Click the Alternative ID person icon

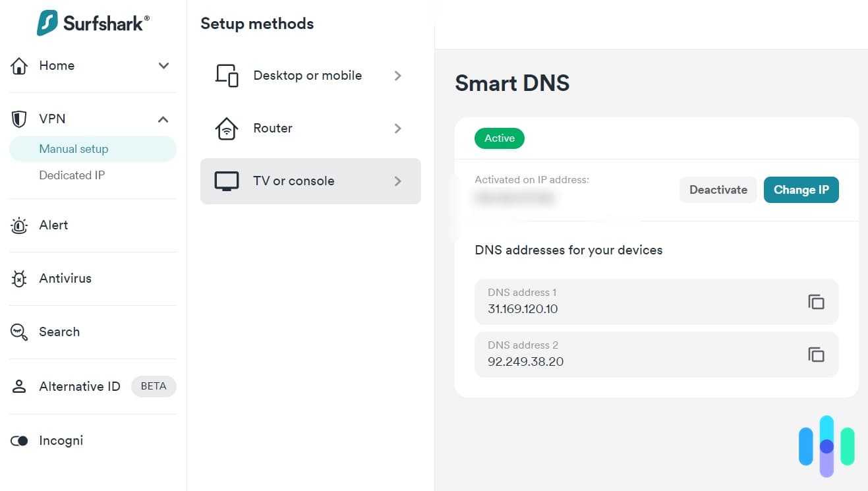(x=19, y=386)
